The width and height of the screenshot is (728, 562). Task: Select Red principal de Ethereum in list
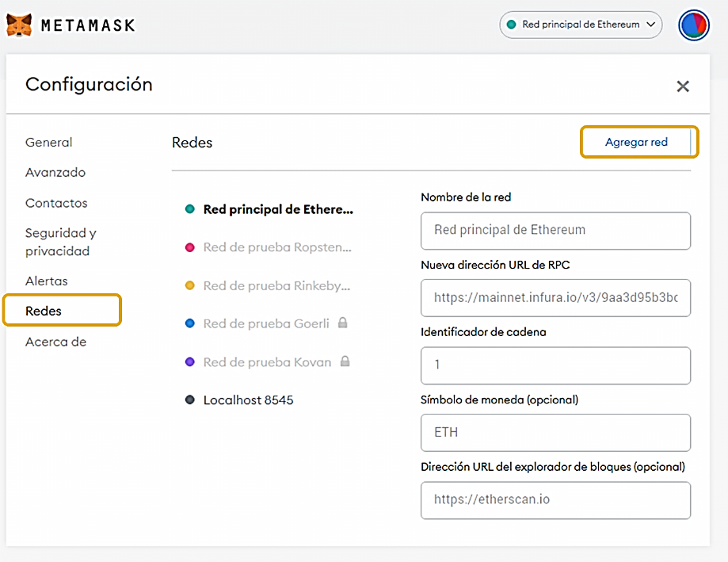[x=278, y=209]
